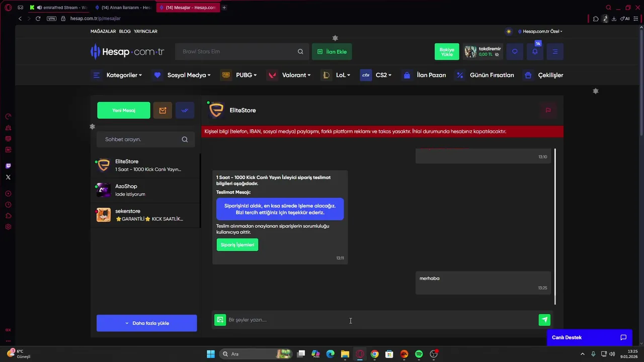Viewport: 644px width, 362px height.
Task: Toggle balance visibility eye icon
Action: pyautogui.click(x=497, y=54)
